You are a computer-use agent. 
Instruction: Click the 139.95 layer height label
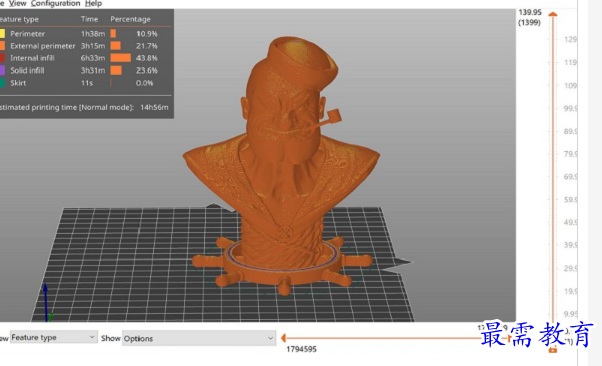(530, 13)
